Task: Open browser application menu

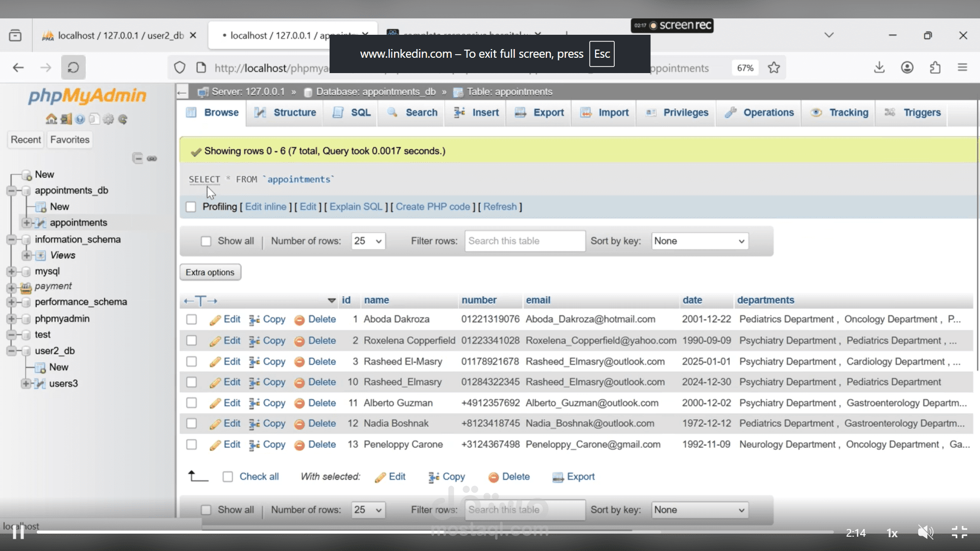Action: [963, 67]
